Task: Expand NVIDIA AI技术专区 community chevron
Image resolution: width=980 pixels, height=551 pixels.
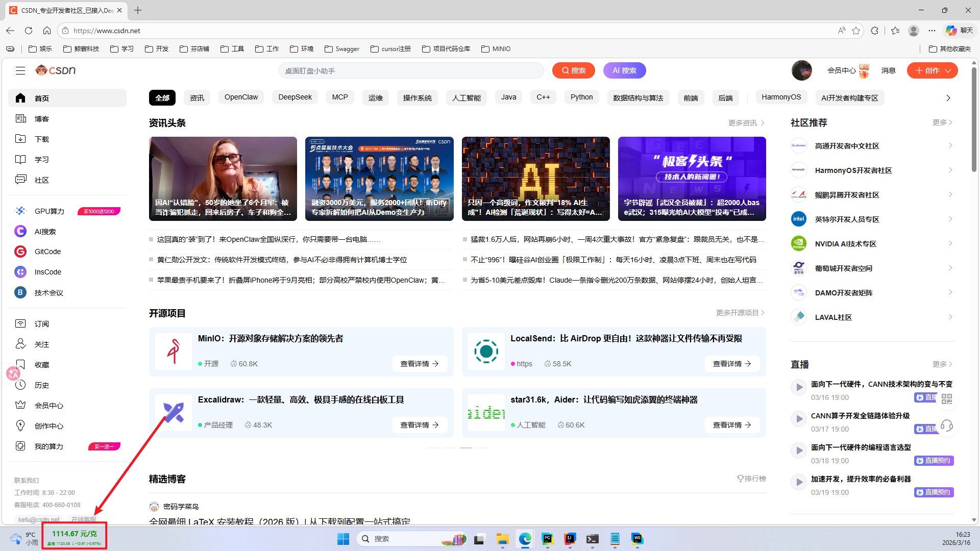Action: pos(950,244)
